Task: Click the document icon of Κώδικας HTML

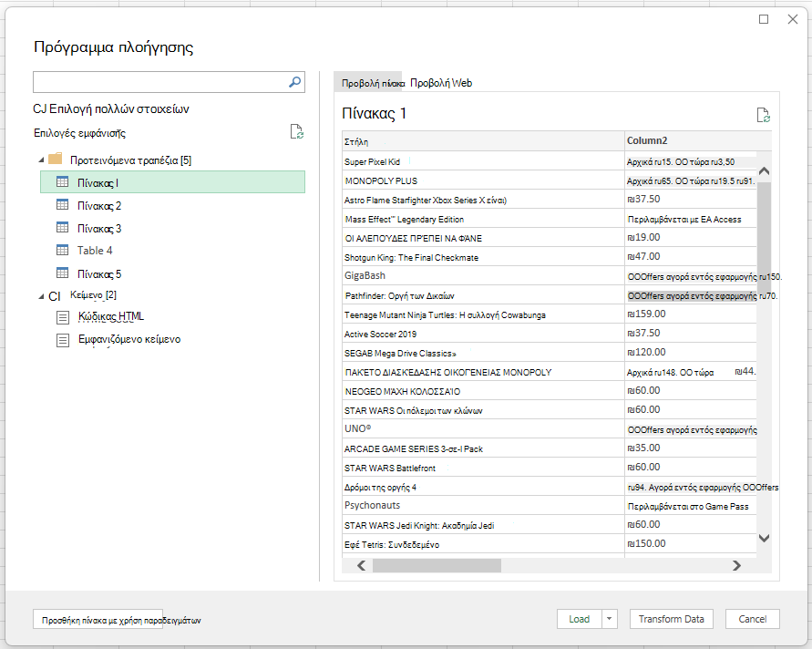Action: tap(63, 317)
